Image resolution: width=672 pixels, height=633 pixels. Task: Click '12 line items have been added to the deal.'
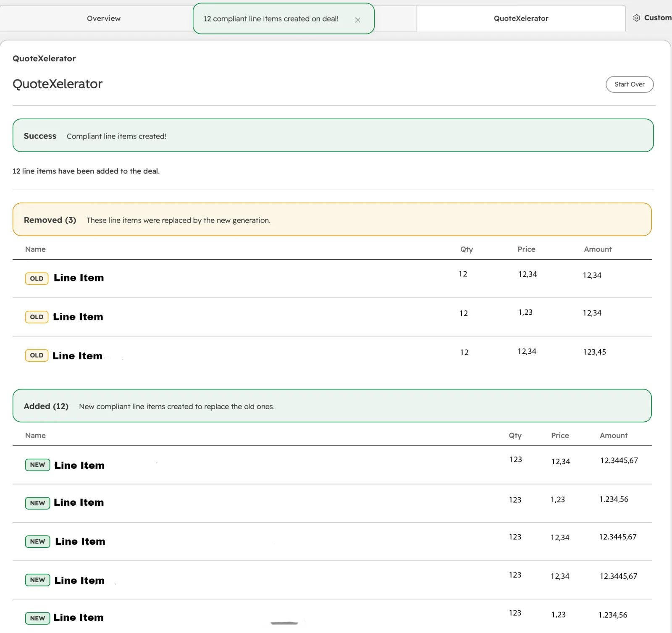pos(86,171)
